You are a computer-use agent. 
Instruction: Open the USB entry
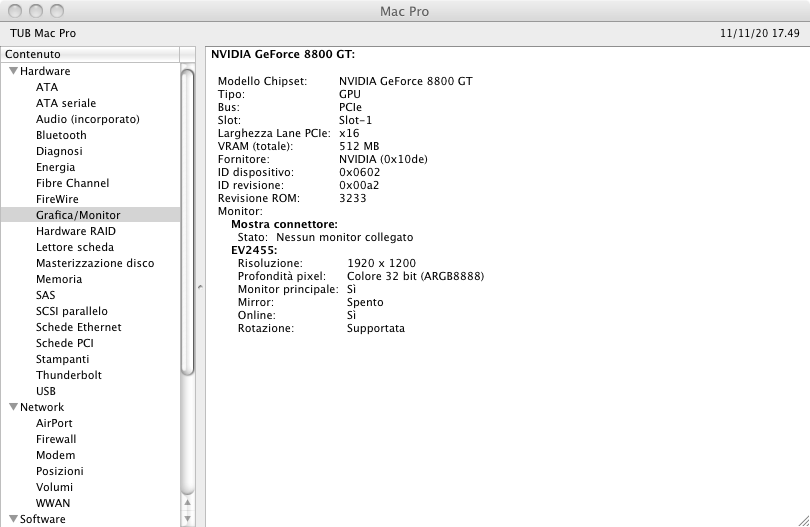[46, 391]
